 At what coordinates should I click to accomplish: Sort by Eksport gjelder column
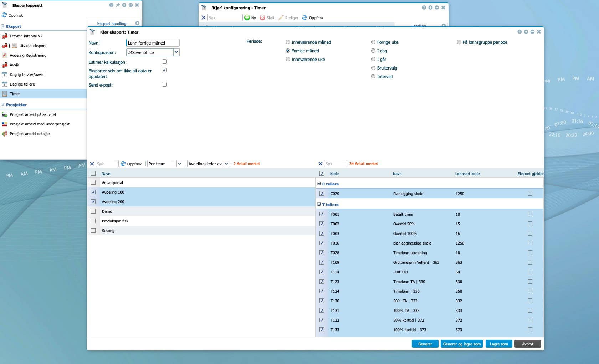[531, 174]
